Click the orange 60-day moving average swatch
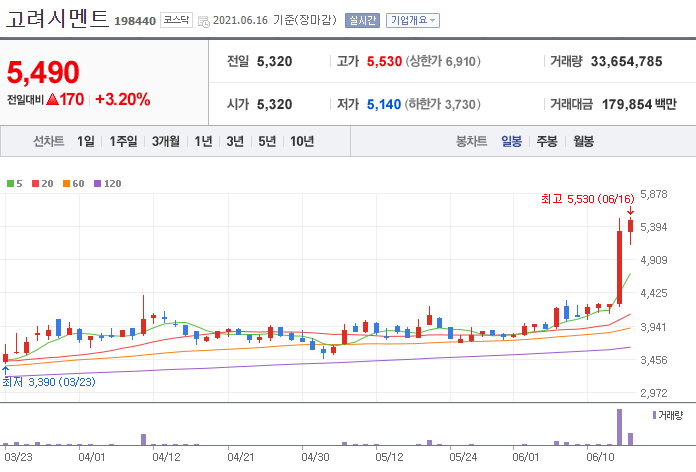The width and height of the screenshot is (696, 472). coord(67,183)
